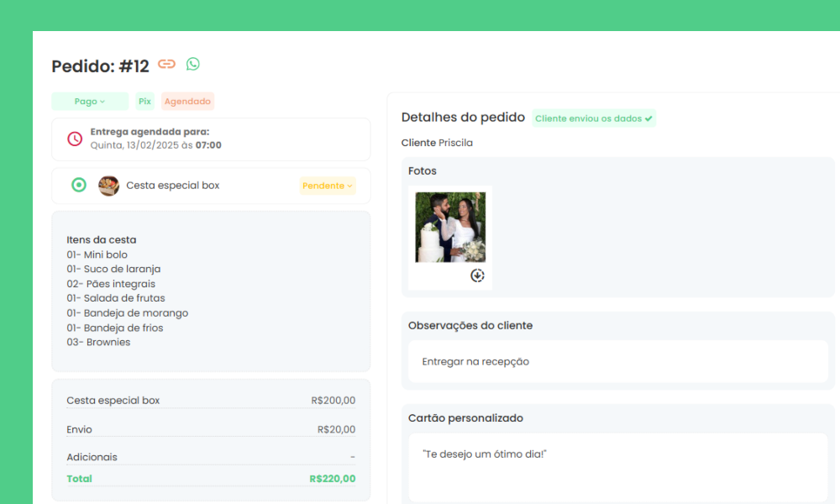Click the red clock delivery schedule icon
The image size is (840, 504).
(75, 139)
